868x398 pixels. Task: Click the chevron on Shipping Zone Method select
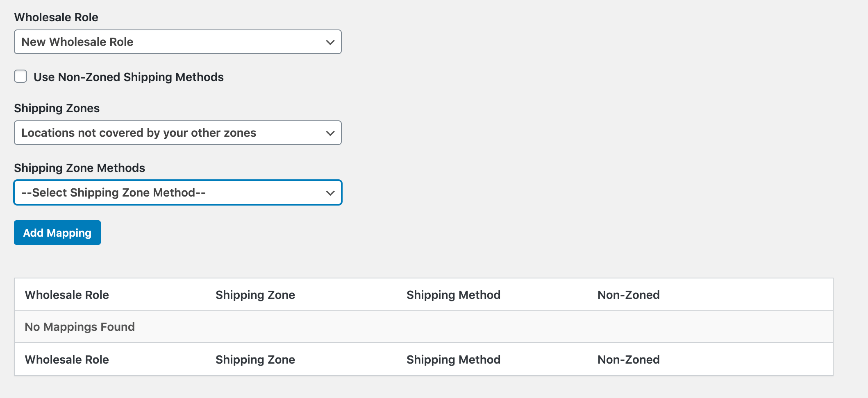point(330,193)
